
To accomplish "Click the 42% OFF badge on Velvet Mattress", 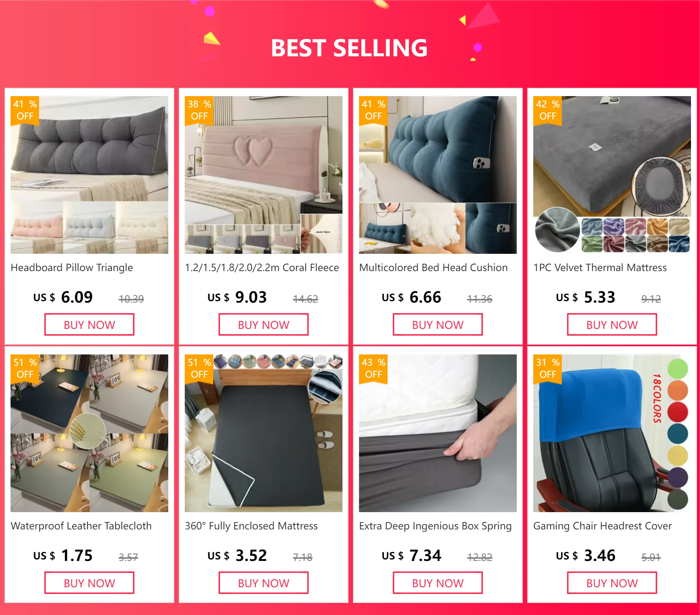I will [548, 110].
